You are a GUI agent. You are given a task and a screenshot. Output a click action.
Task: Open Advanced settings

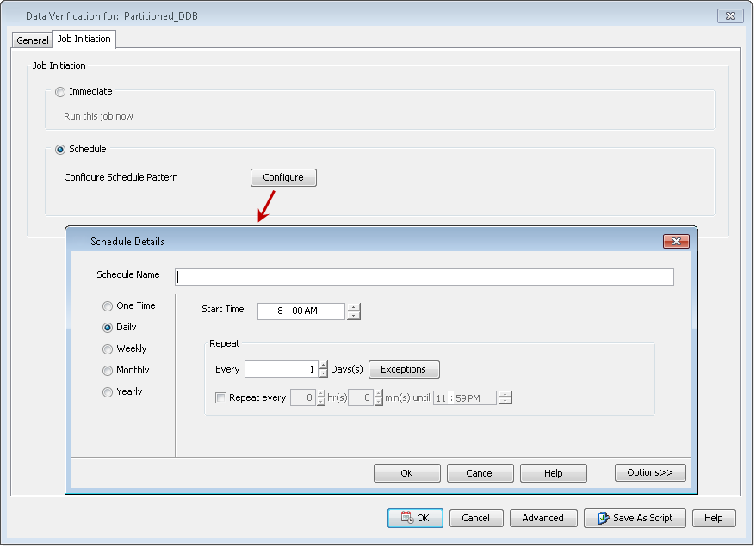pos(542,518)
